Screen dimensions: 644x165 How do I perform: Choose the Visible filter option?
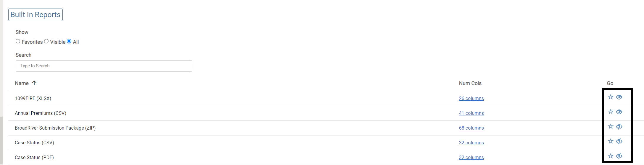46,41
